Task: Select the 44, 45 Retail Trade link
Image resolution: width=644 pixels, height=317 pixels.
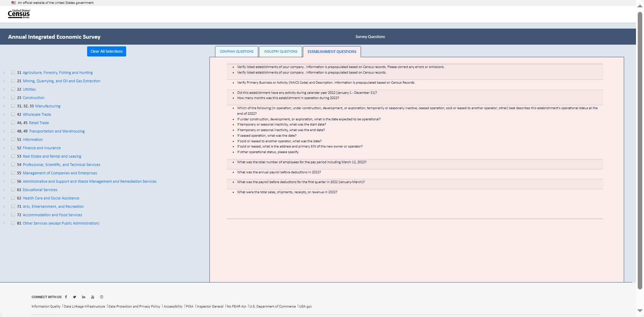Action: click(x=39, y=123)
